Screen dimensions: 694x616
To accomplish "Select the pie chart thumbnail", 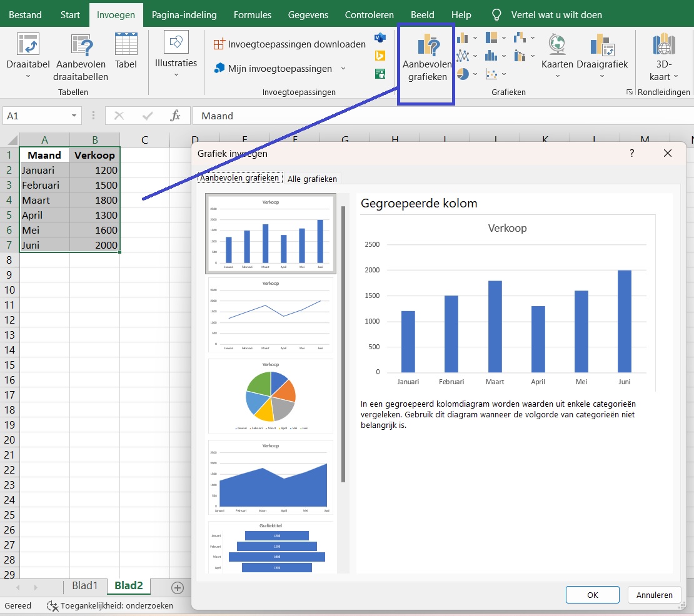I will pos(270,395).
